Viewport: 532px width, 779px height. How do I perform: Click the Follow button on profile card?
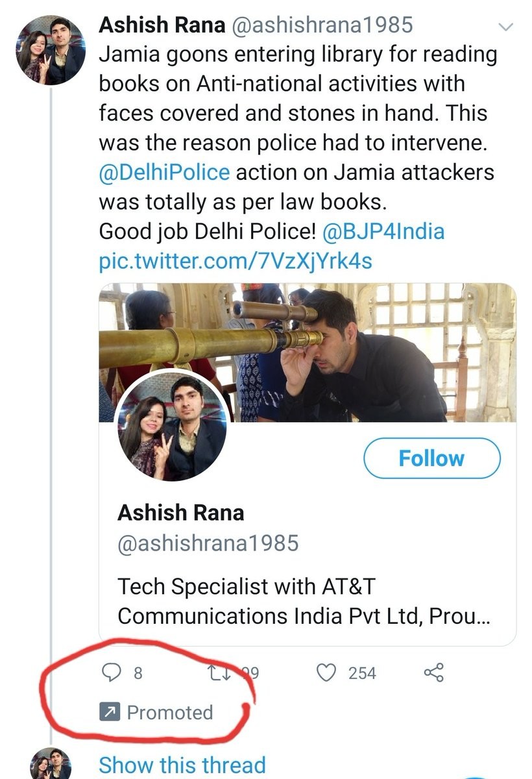coord(431,458)
